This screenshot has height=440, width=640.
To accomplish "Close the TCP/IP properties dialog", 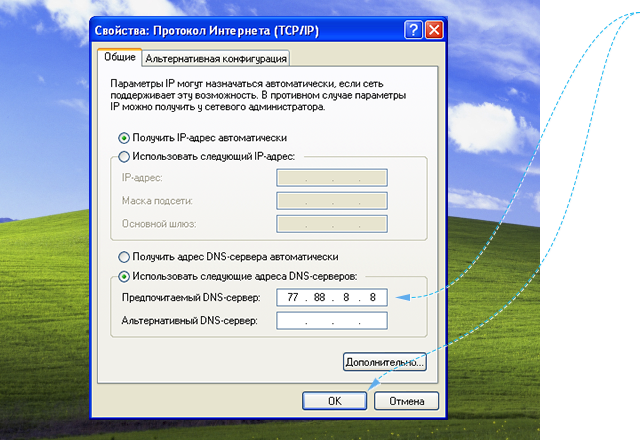I will (x=434, y=30).
